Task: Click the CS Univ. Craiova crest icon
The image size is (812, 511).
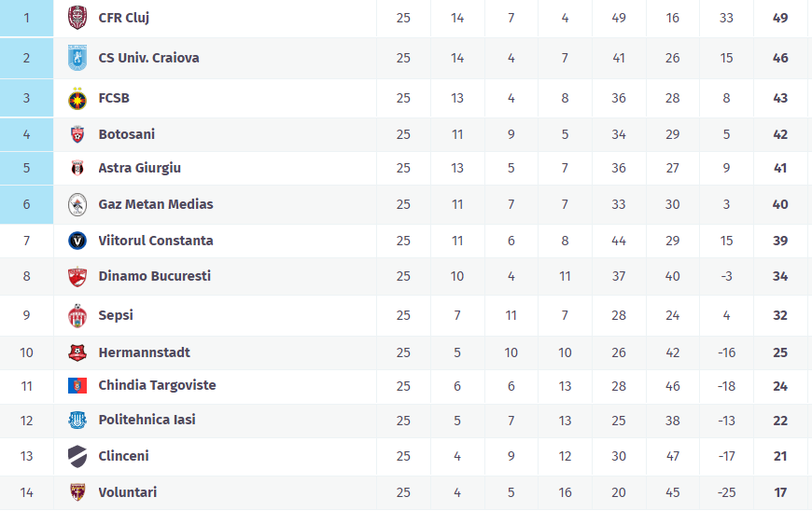Action: click(x=77, y=58)
